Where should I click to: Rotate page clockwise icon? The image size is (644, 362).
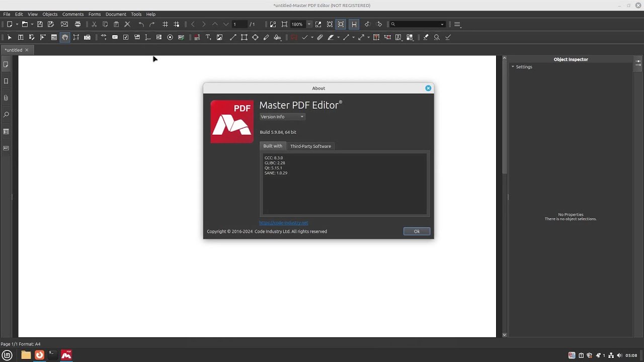(379, 24)
